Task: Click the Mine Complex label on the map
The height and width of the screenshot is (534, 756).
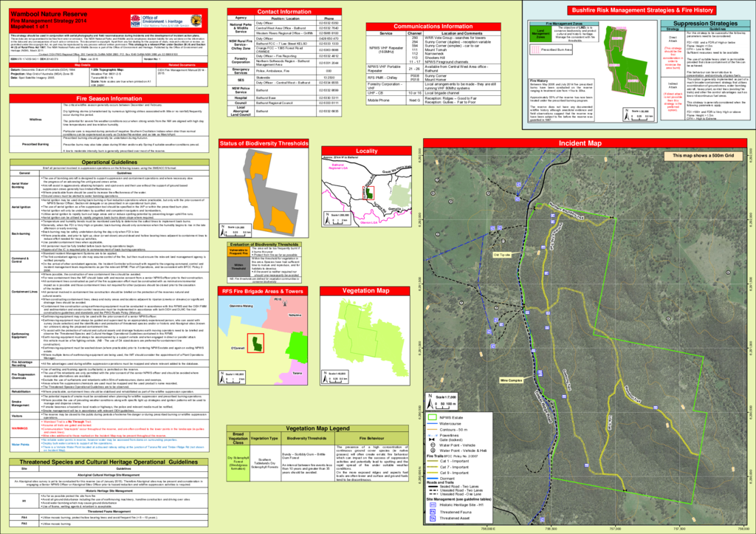Action: (511, 380)
